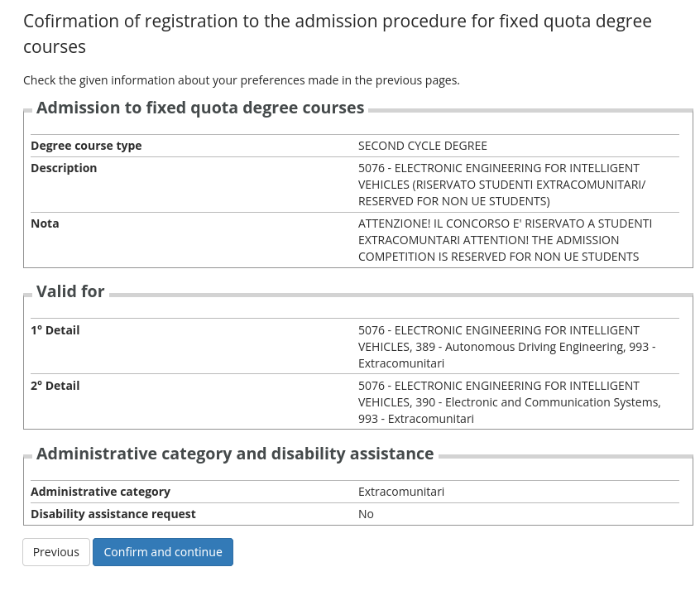The image size is (700, 591).
Task: Click the Autonomous Driving Engineering detail value
Action: coord(506,347)
